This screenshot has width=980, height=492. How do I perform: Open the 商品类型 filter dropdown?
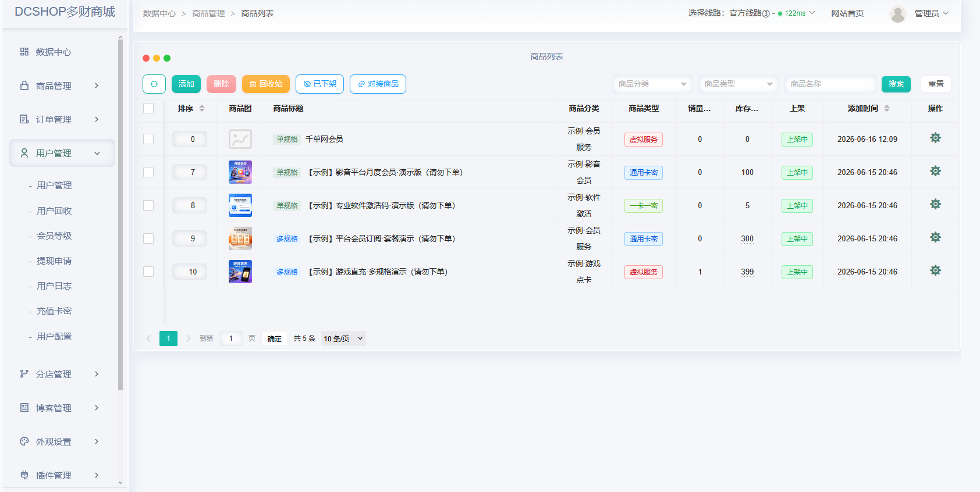tap(738, 84)
